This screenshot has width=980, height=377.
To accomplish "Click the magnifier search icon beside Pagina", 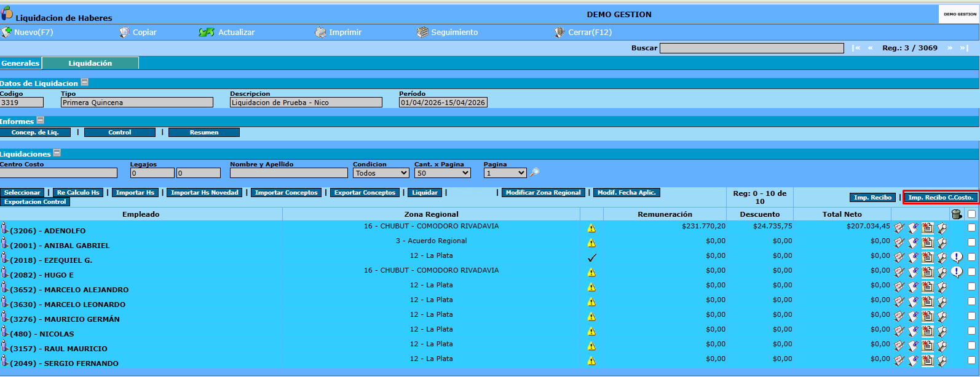I will coord(535,173).
